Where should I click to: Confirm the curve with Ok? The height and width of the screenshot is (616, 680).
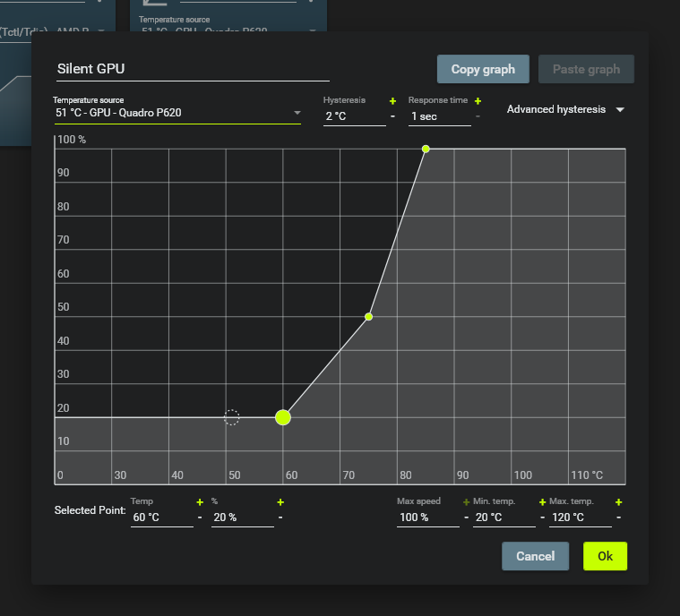click(x=605, y=556)
